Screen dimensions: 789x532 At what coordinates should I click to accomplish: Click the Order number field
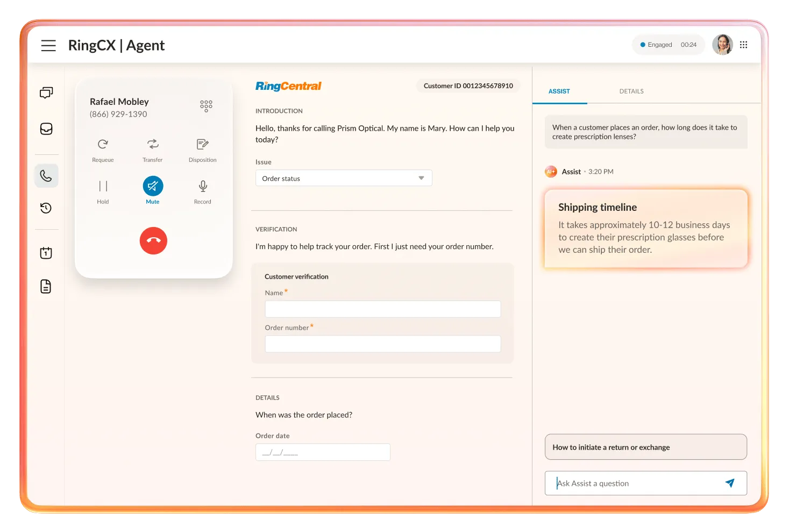[x=383, y=344]
